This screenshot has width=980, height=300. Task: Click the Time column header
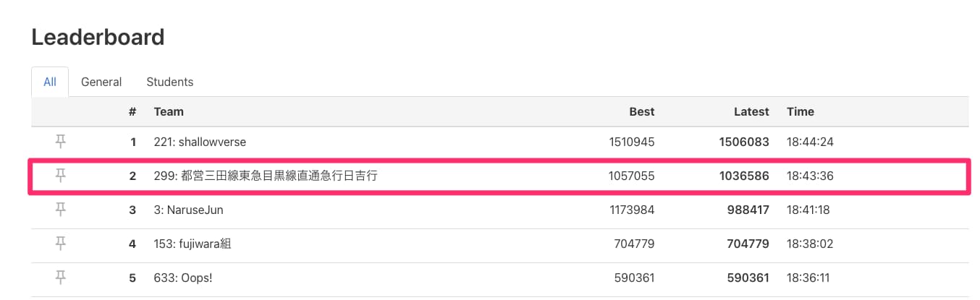click(801, 111)
